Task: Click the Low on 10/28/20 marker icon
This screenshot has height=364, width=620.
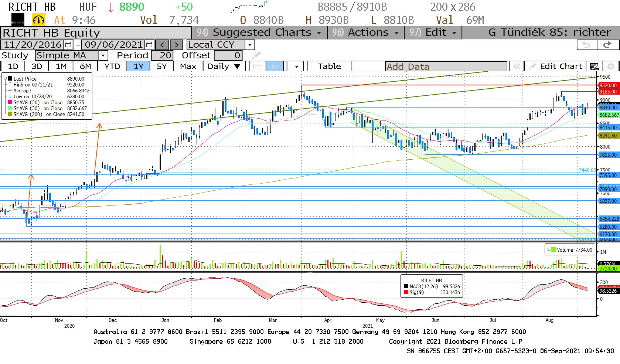Action: coord(10,96)
